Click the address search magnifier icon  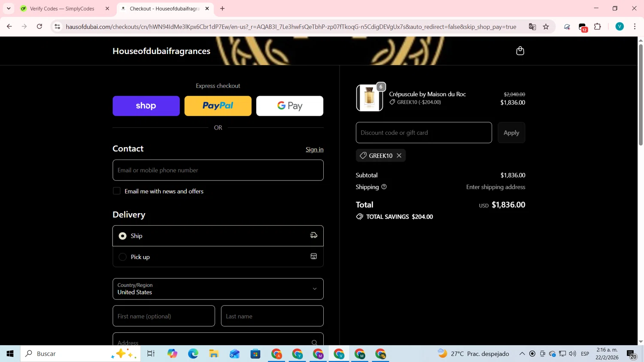click(314, 342)
